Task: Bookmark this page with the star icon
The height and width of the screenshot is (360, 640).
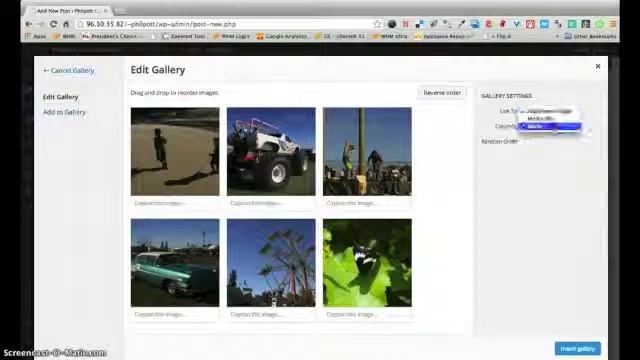Action: (377, 24)
